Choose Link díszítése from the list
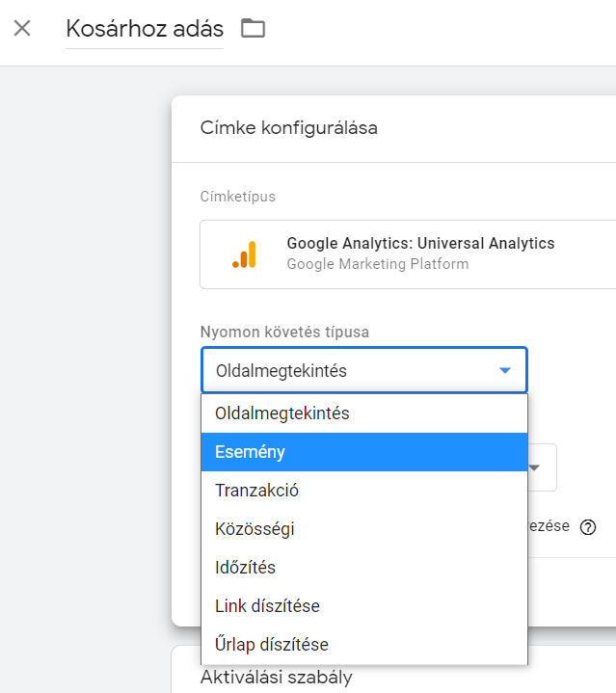Viewport: 616px width, 693px height. 364,606
